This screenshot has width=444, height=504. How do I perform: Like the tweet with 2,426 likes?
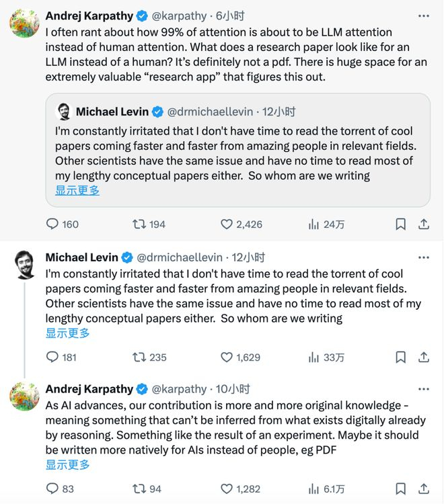pos(227,224)
